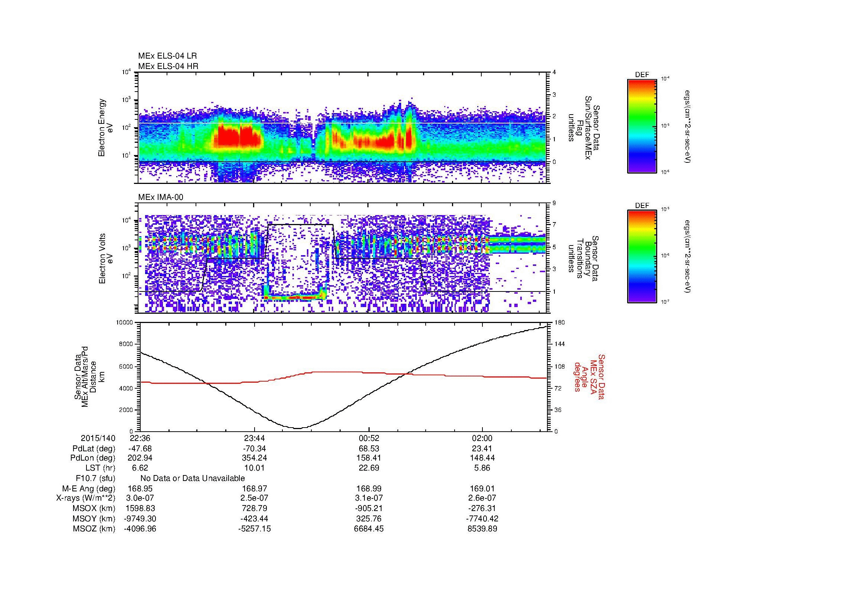The width and height of the screenshot is (868, 613).
Task: Click the MSOY value -423.44
Action: [x=255, y=519]
